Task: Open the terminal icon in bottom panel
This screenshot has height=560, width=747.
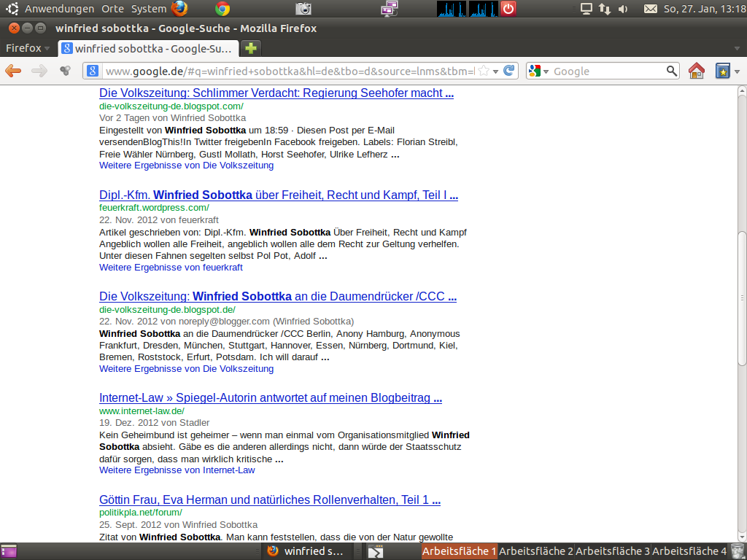Action: (x=376, y=551)
